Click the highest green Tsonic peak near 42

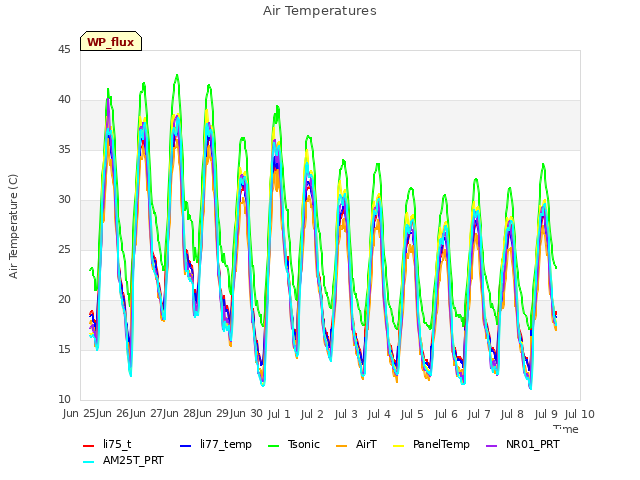pyautogui.click(x=177, y=75)
